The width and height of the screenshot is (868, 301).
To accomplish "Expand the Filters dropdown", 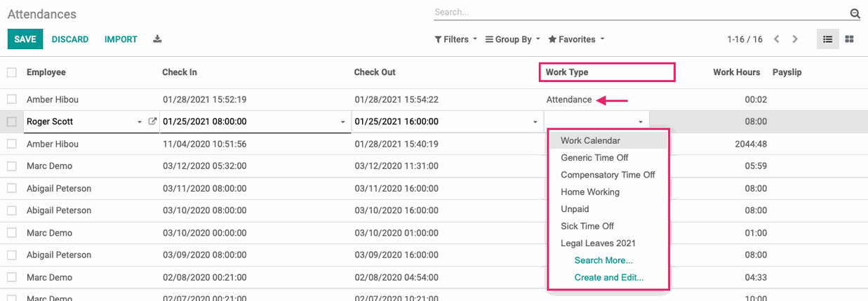I will tap(456, 39).
